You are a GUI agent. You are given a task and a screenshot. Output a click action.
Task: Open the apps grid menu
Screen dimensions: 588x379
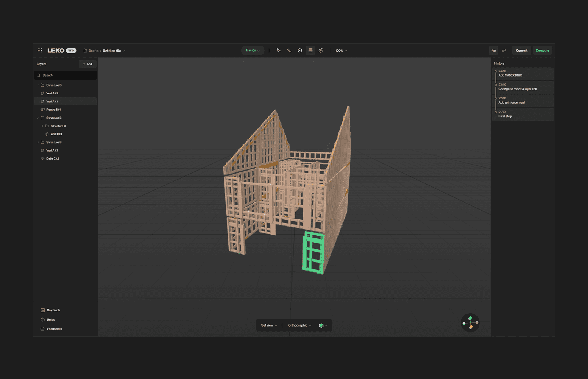(40, 51)
